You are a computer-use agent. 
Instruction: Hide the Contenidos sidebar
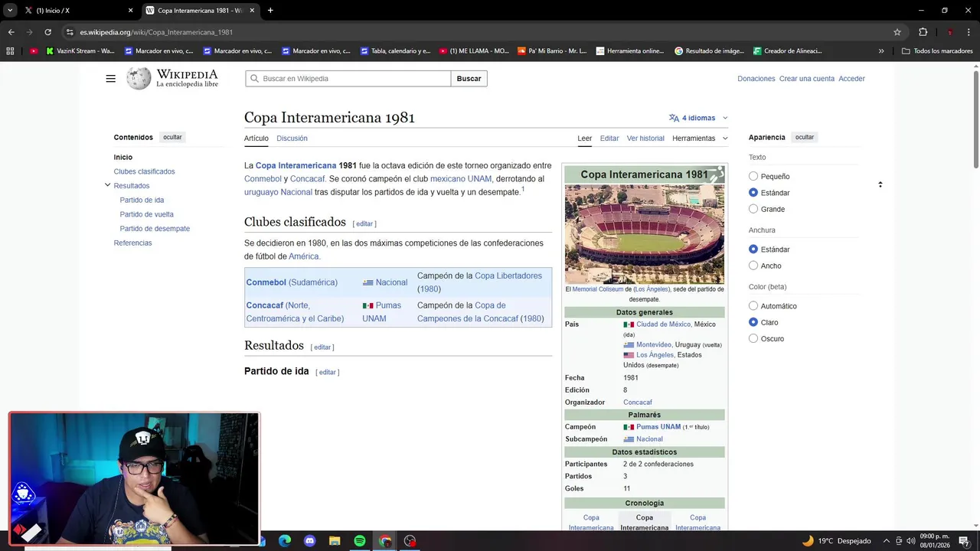click(x=172, y=137)
